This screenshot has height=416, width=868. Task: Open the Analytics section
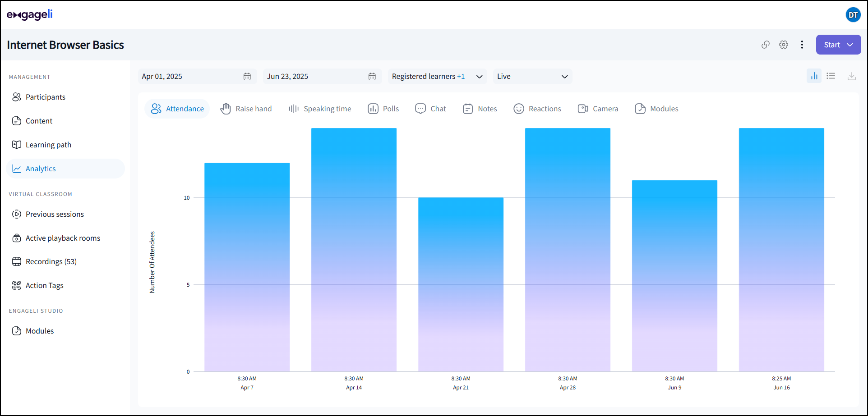(x=41, y=168)
